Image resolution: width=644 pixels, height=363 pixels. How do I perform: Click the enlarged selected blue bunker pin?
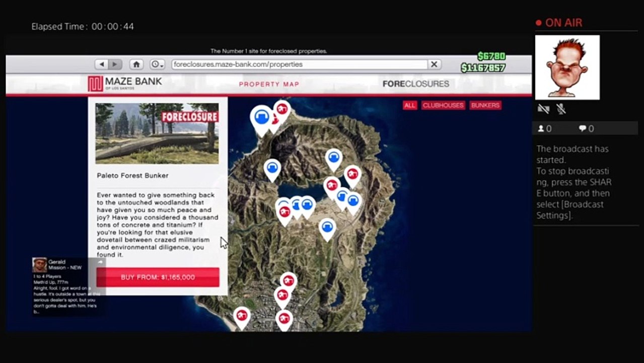point(261,119)
